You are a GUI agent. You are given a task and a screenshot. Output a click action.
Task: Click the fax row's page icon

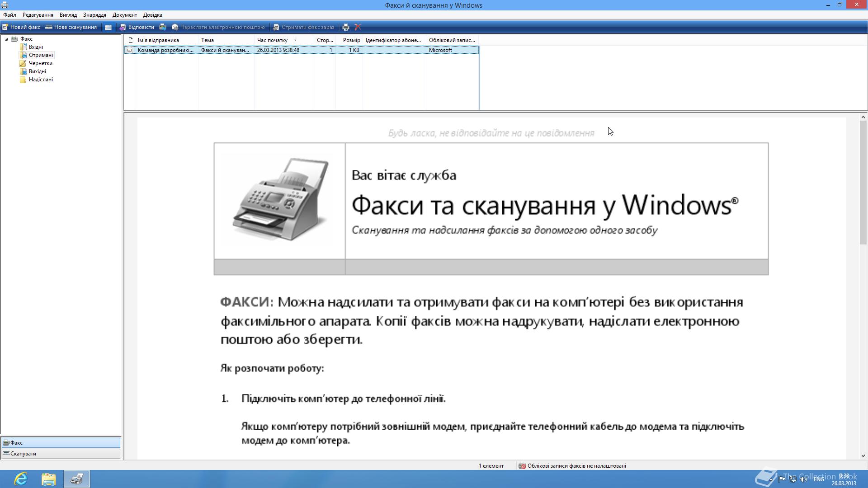coord(130,50)
